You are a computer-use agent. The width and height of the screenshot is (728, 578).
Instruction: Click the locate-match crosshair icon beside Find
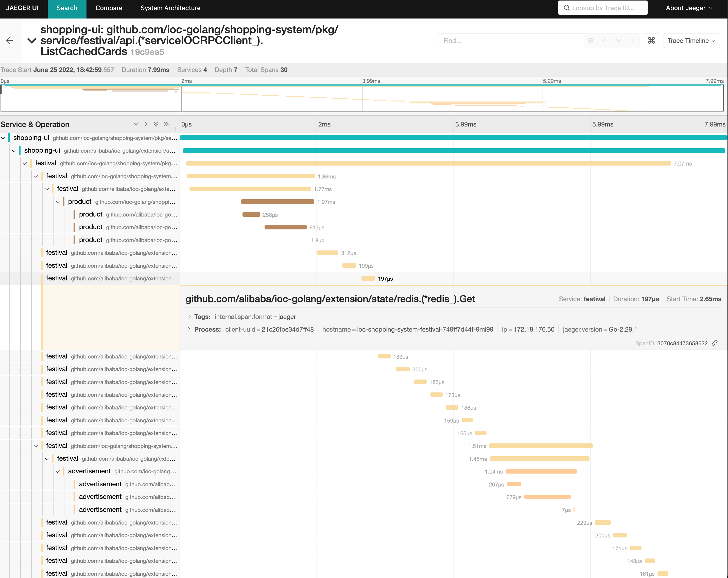tap(590, 41)
